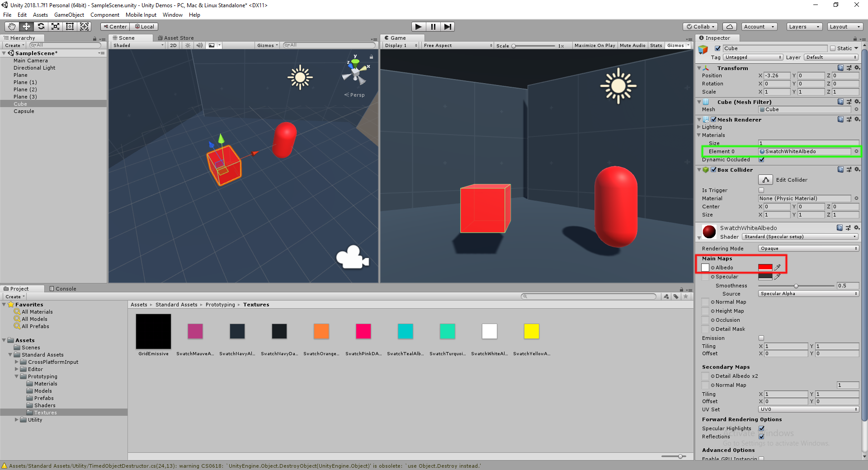The height and width of the screenshot is (470, 868).
Task: Select the Rect Transform tool
Action: point(70,26)
